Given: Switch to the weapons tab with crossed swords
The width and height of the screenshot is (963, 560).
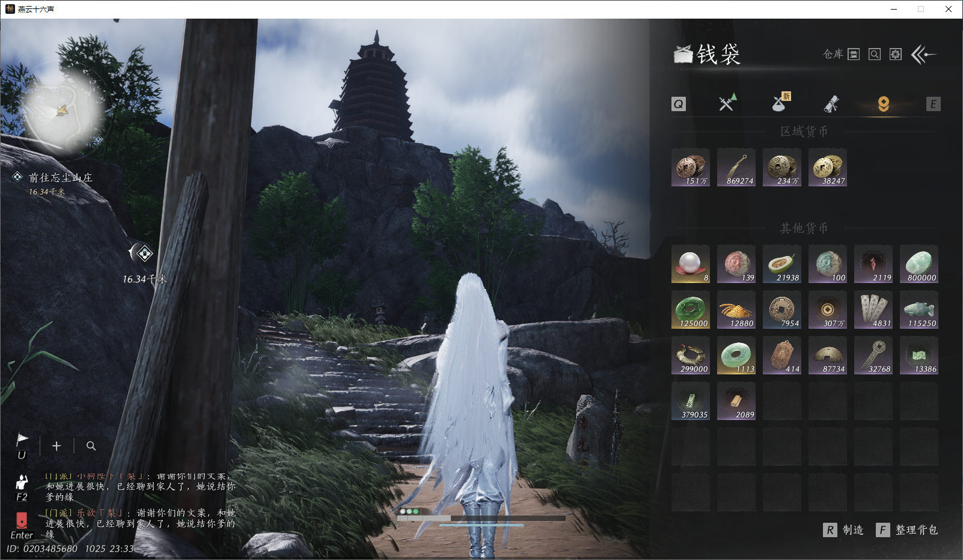Looking at the screenshot, I should point(727,103).
